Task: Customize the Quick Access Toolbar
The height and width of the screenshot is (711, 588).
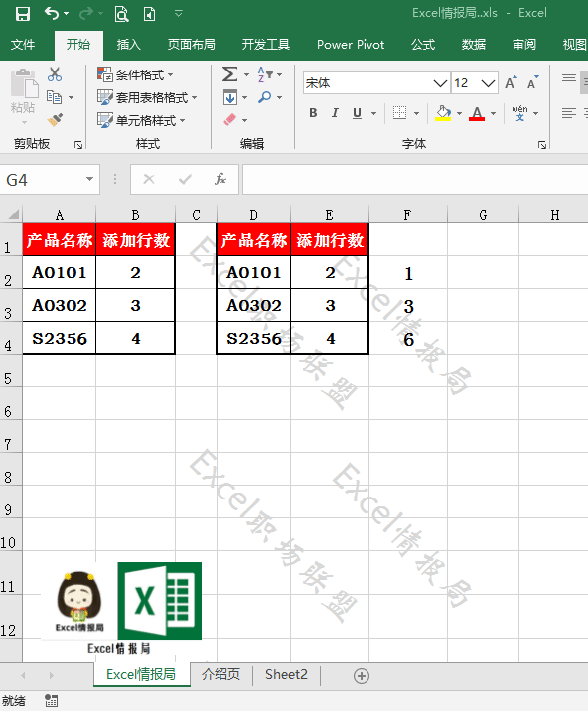Action: 179,14
